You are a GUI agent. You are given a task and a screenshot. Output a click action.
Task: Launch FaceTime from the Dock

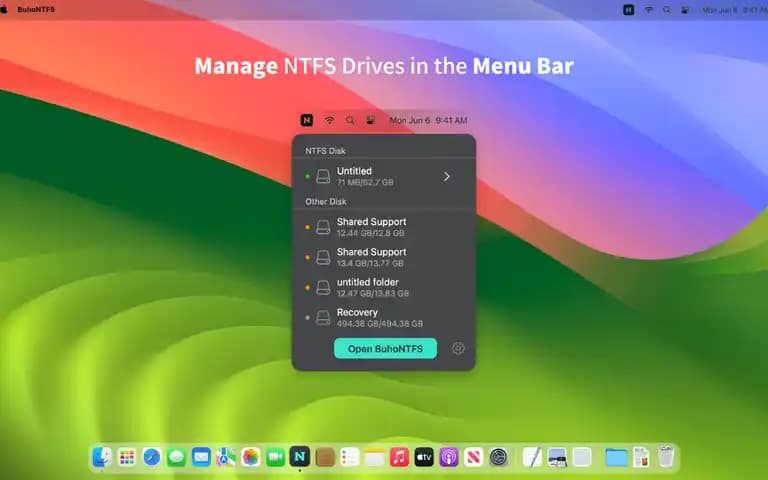(x=275, y=457)
